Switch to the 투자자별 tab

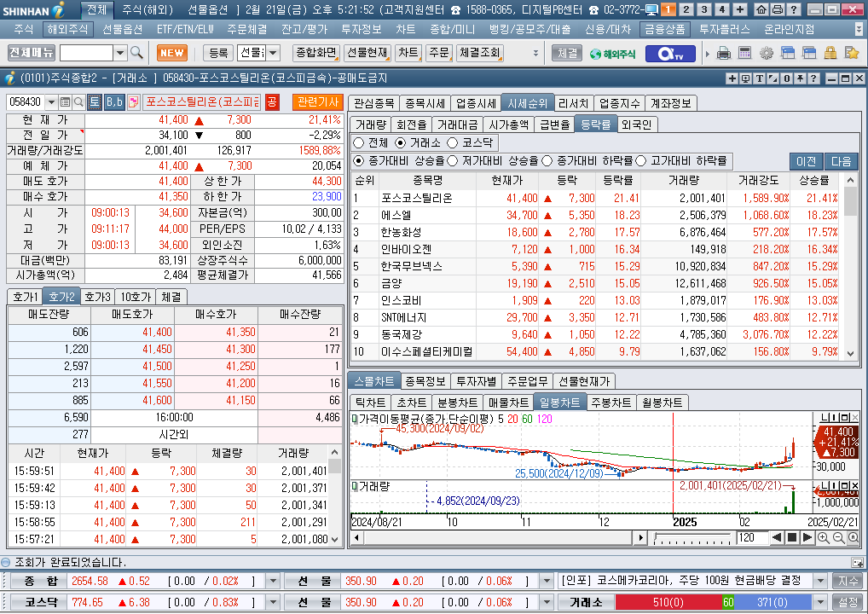click(x=476, y=381)
